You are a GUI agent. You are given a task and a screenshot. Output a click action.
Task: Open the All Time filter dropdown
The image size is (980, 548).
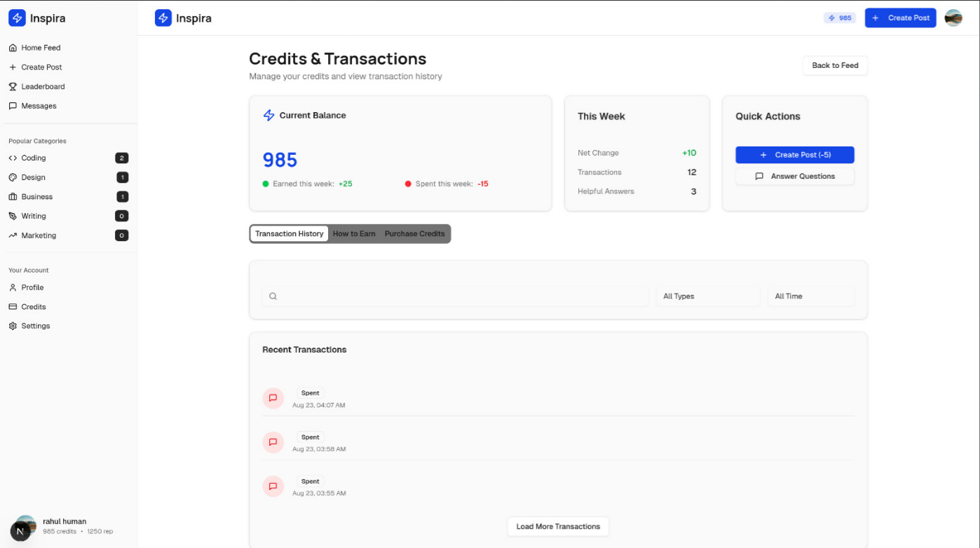pos(810,296)
